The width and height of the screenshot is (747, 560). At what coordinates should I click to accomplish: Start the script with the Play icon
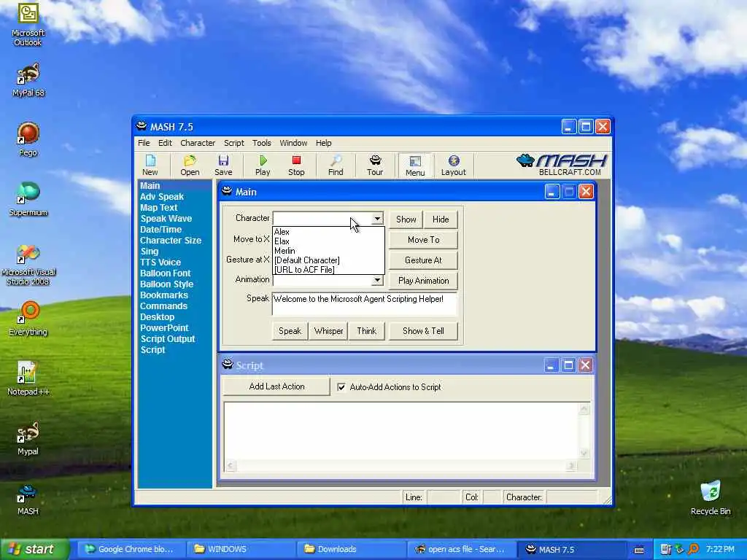coord(263,166)
